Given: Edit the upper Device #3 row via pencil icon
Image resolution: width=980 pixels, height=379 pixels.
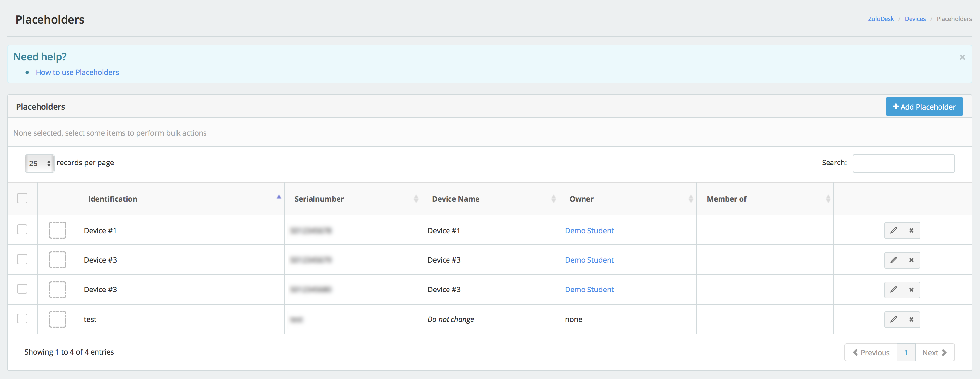Looking at the screenshot, I should (893, 260).
